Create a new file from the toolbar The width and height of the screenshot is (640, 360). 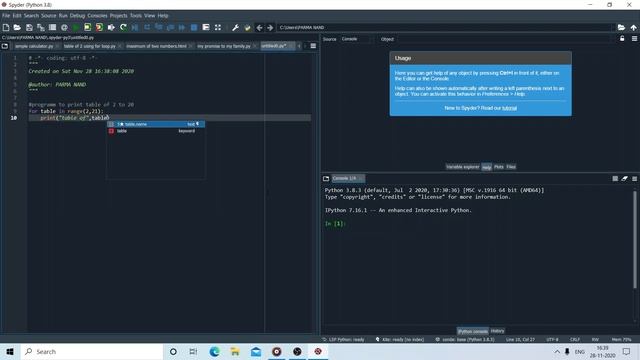[6, 27]
